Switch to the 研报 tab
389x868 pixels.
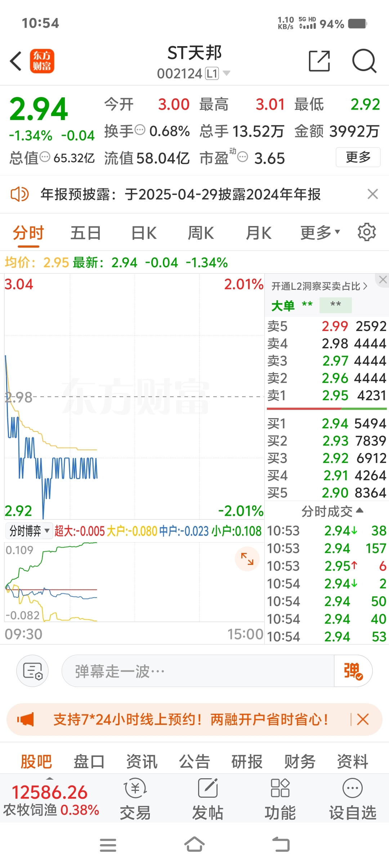pos(247,762)
